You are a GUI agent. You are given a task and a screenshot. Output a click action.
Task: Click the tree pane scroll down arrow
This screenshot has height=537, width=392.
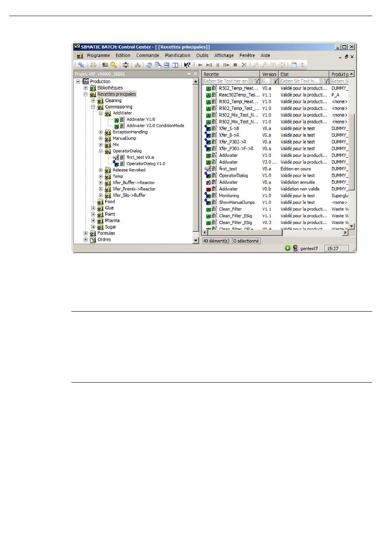pyautogui.click(x=196, y=240)
